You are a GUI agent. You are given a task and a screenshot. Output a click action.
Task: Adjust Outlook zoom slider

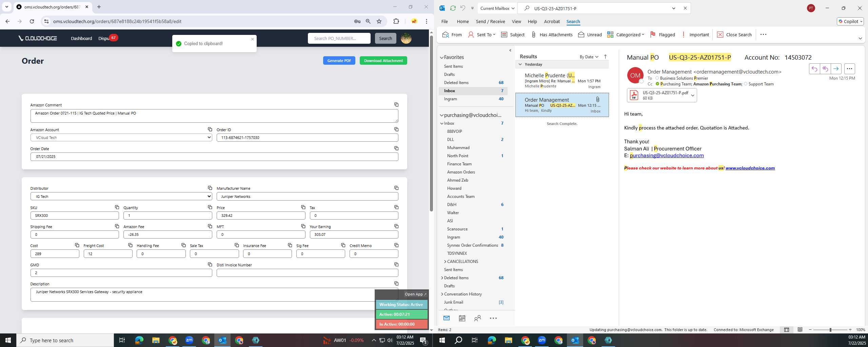coord(830,330)
